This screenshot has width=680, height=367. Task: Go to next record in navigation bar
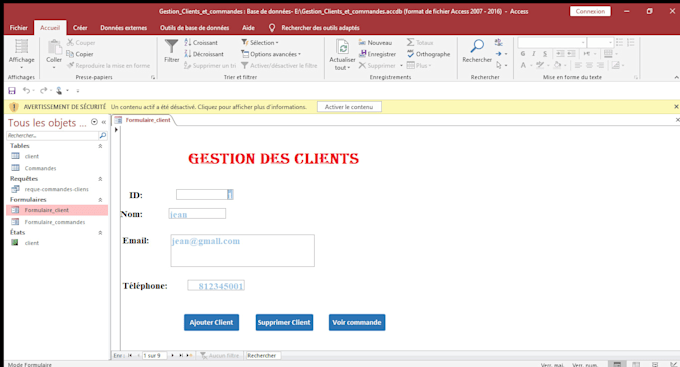[173, 355]
